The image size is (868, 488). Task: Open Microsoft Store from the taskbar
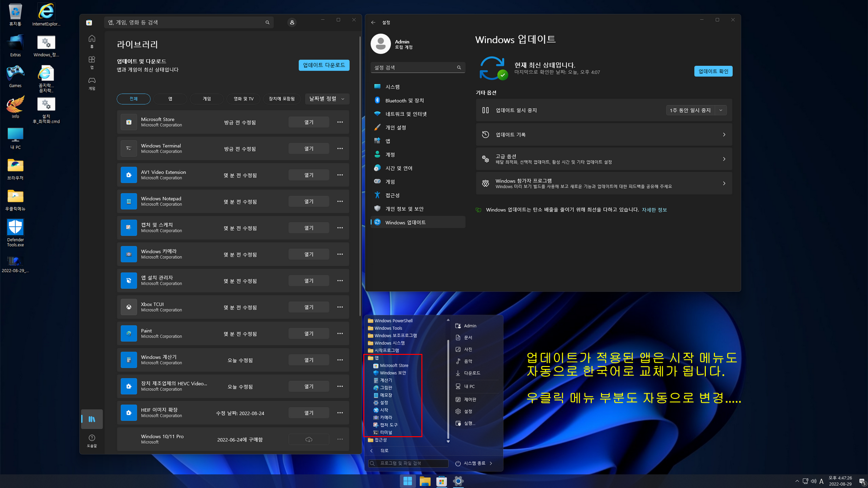coord(441,481)
